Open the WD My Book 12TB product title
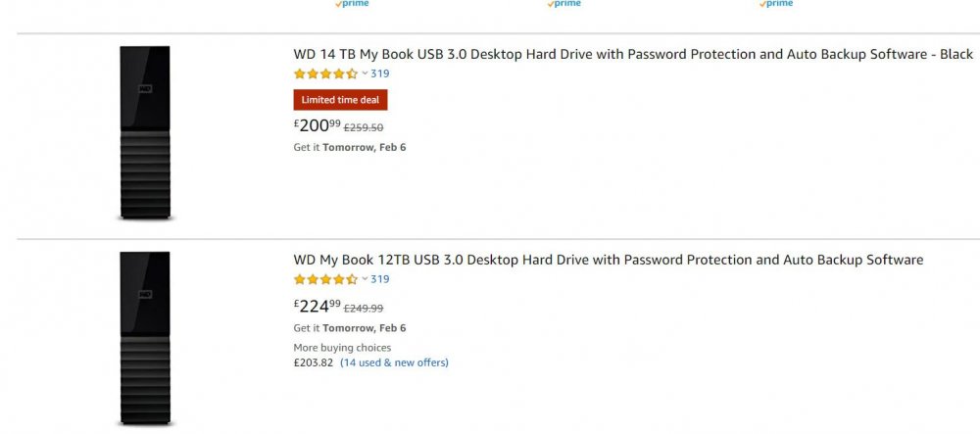 coord(609,260)
